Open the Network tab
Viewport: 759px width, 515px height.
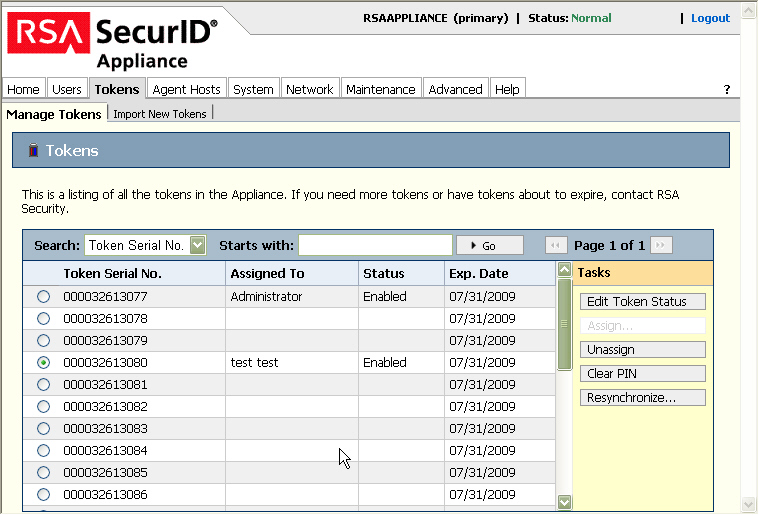pos(310,89)
